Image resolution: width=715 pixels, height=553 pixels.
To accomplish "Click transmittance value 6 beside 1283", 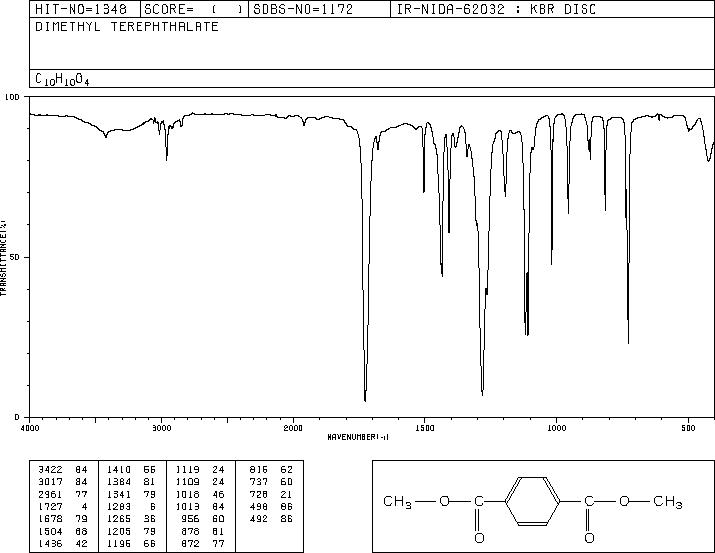I will (153, 506).
